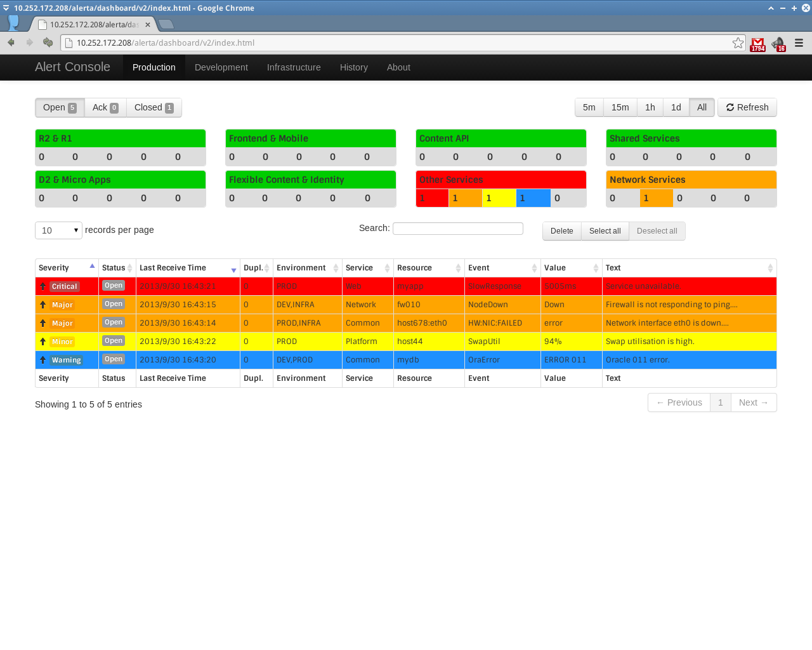The height and width of the screenshot is (650, 812).
Task: Sort table by Status column
Action: [x=117, y=268]
